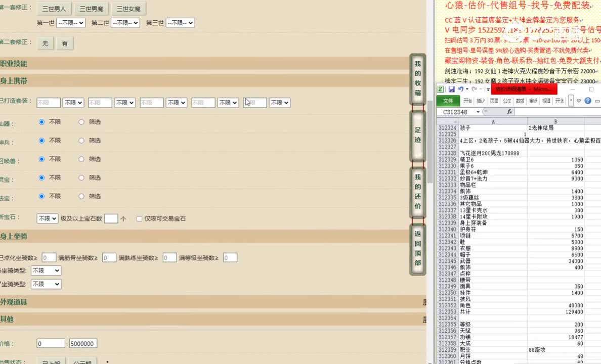Click the heart favorites icon beside the ribbon tabs

click(578, 100)
